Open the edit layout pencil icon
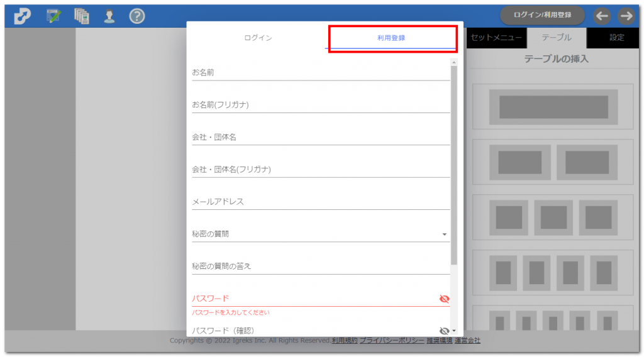The width and height of the screenshot is (644, 357). pyautogui.click(x=53, y=16)
